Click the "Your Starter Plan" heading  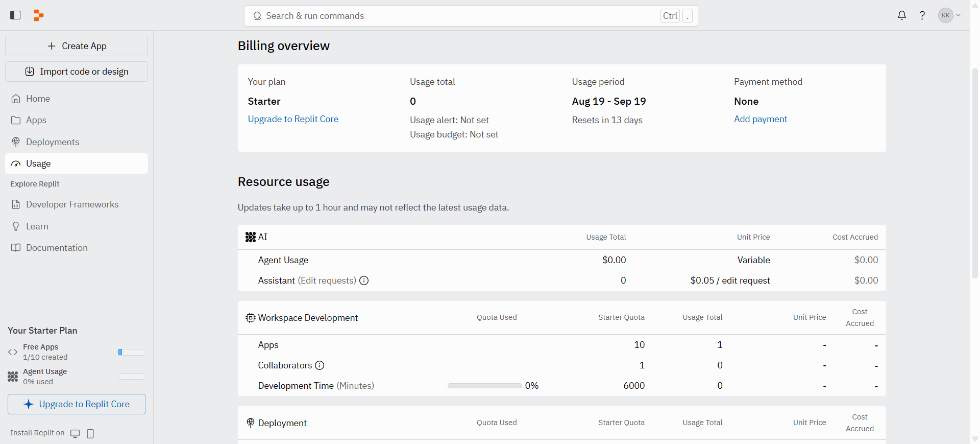coord(42,331)
